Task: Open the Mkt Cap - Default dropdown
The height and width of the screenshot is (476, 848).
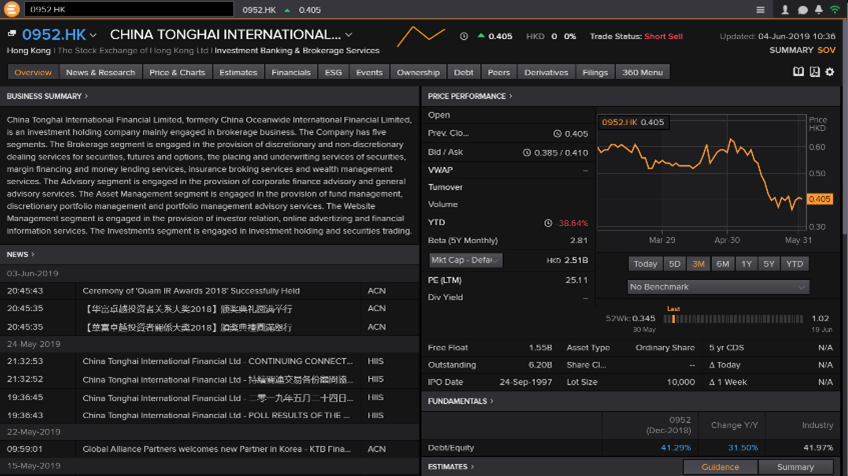Action: pyautogui.click(x=465, y=260)
